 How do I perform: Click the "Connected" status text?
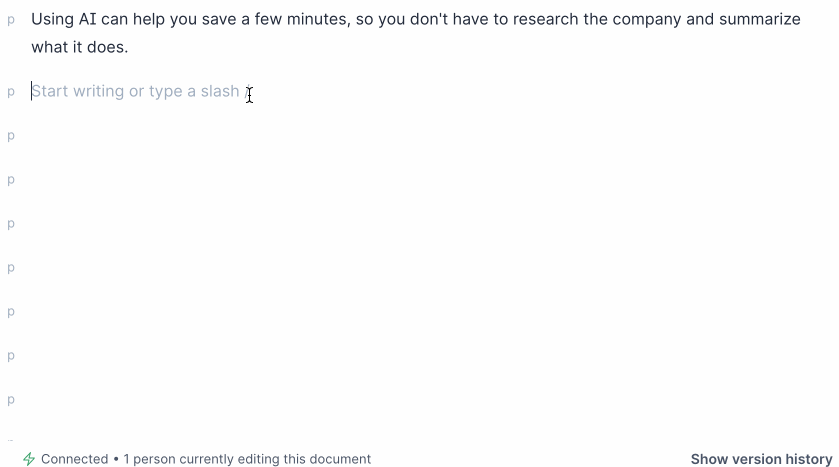click(74, 459)
